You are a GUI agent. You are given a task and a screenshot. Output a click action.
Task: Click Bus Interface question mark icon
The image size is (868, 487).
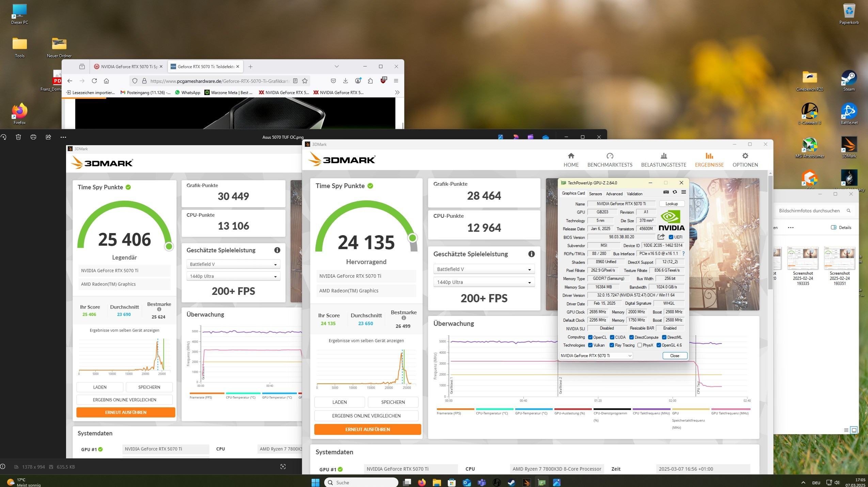click(x=683, y=254)
